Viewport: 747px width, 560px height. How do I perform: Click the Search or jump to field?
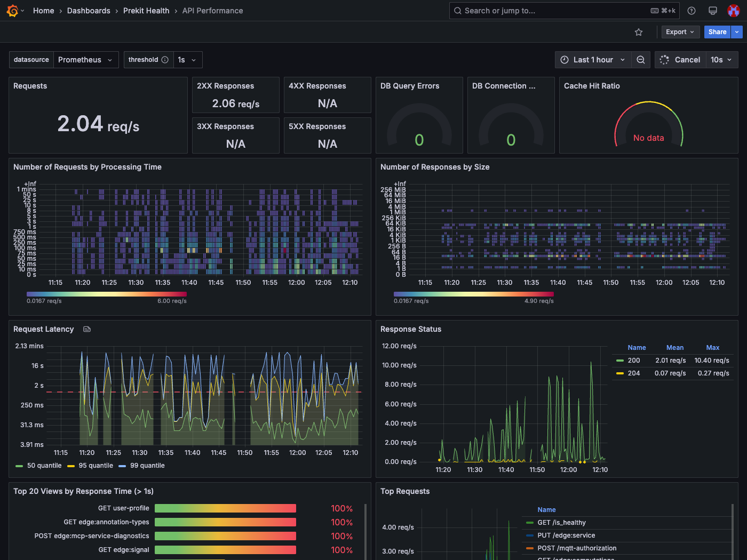(565, 11)
